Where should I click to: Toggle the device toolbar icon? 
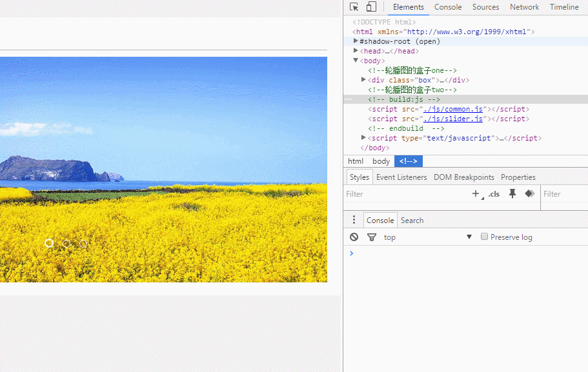coord(371,6)
